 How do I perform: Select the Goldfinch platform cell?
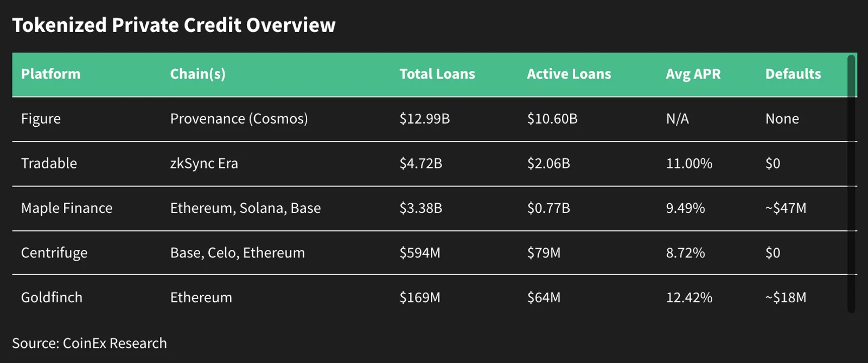52,297
